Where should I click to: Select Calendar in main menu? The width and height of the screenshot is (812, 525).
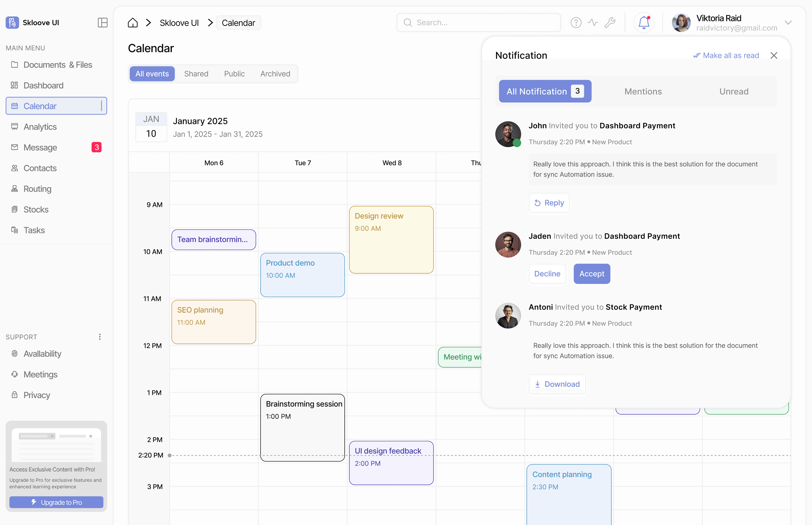click(56, 106)
